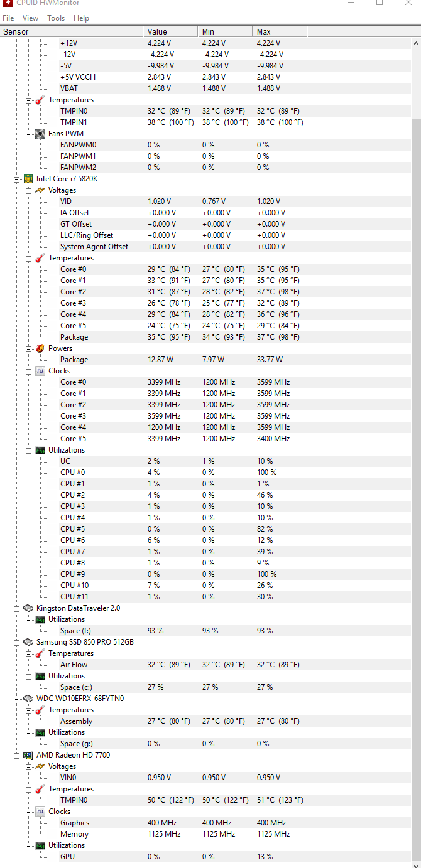
Task: Click the Sensor column header
Action: (x=72, y=31)
